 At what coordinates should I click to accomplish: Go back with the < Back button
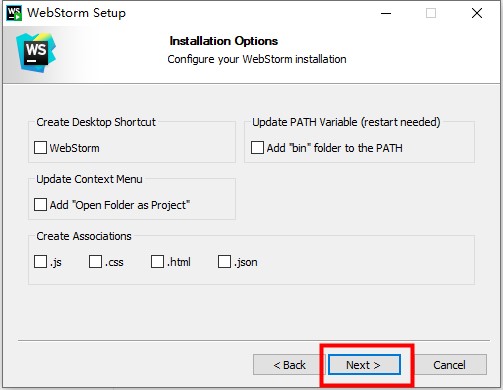click(289, 365)
